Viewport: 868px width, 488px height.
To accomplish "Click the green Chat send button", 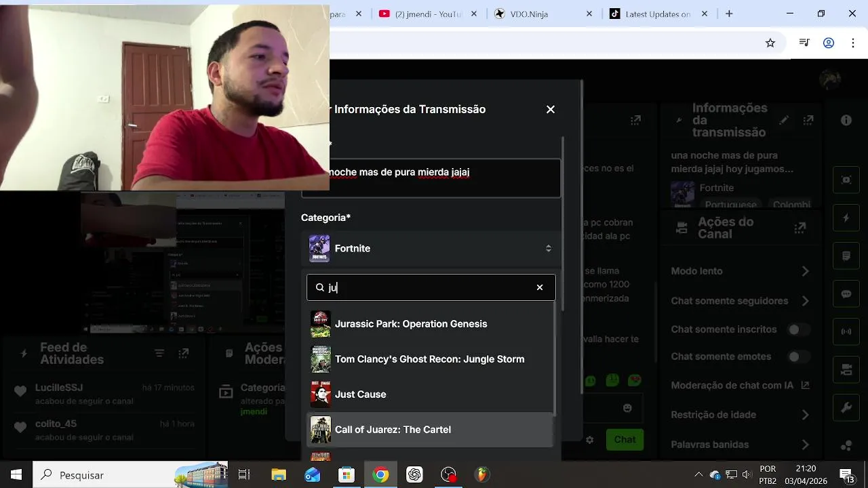I will click(x=625, y=439).
